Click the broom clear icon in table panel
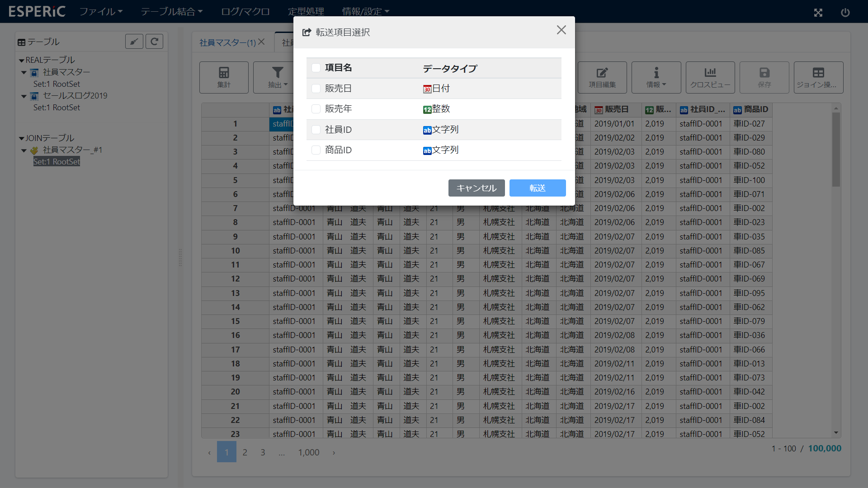 point(134,42)
